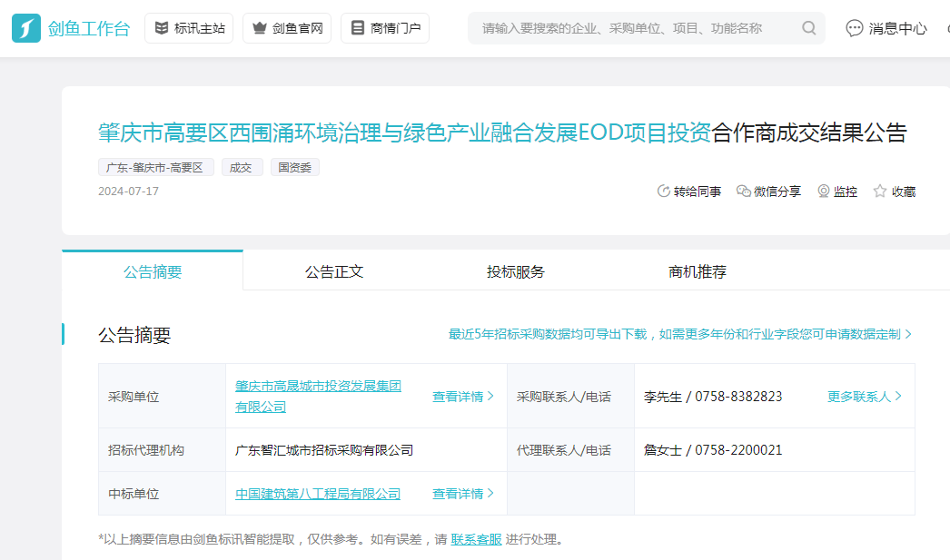Click the magnifier search icon
This screenshot has width=950, height=560.
coord(809,28)
